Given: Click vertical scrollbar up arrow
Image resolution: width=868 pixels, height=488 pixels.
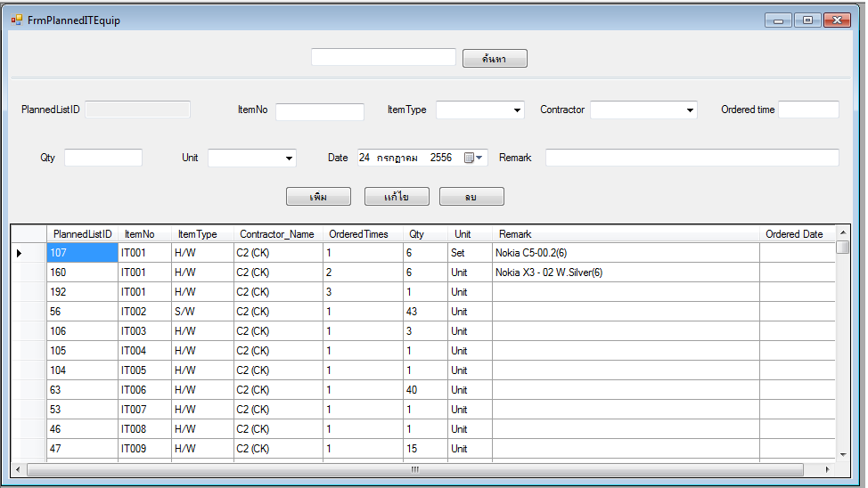Looking at the screenshot, I should pyautogui.click(x=842, y=232).
